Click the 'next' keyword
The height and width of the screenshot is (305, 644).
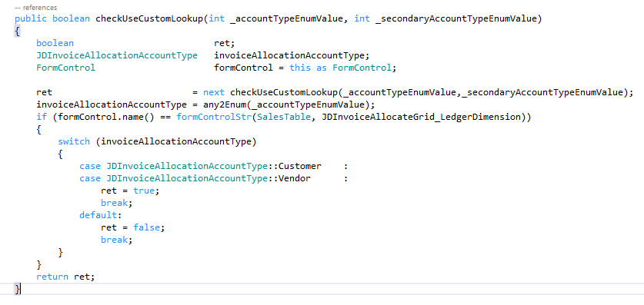pos(214,93)
